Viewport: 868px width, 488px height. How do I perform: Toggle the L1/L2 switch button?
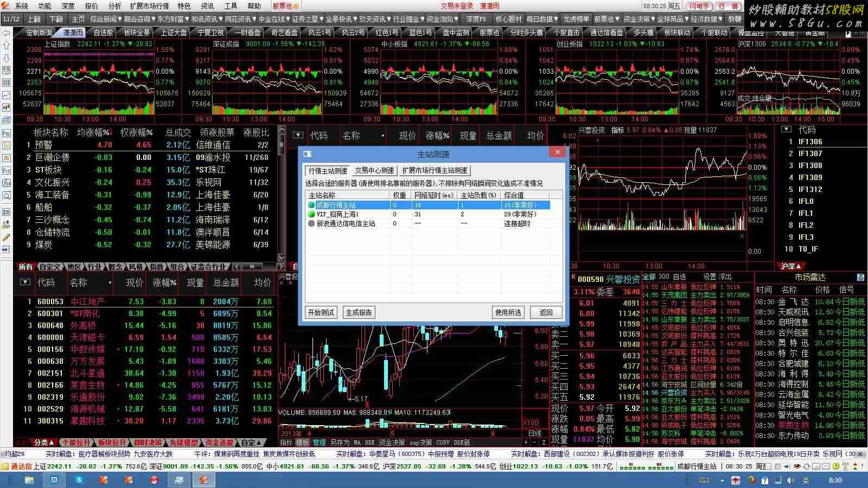pos(11,19)
